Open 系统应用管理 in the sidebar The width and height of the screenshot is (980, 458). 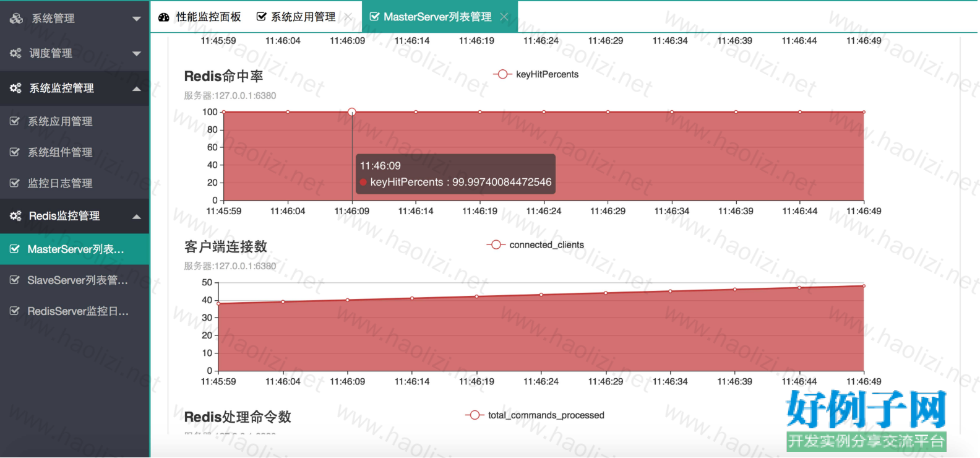point(60,121)
